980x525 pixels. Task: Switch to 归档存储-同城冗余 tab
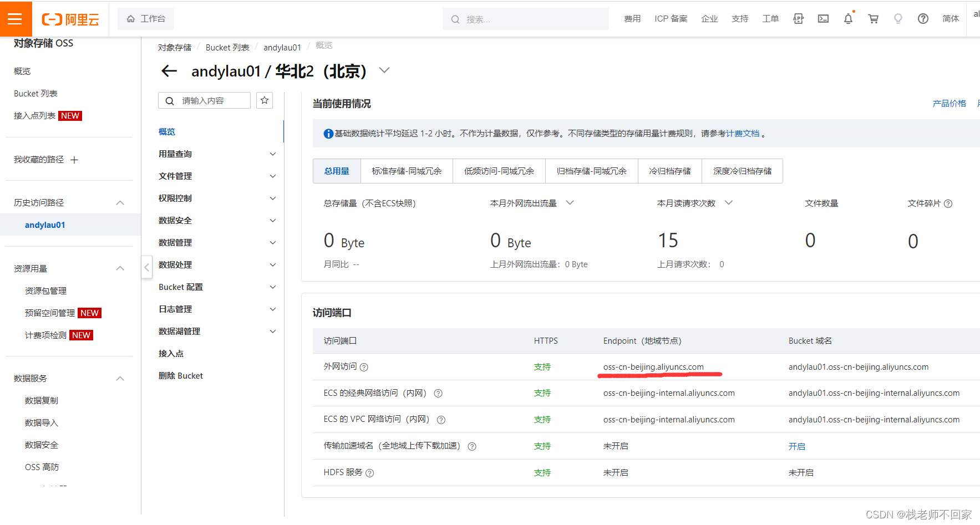click(x=592, y=171)
